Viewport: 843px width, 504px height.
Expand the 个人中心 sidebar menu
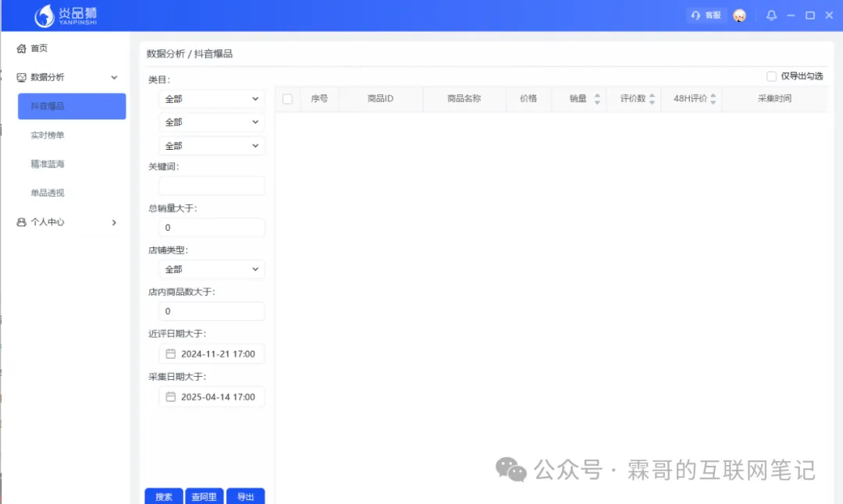(x=67, y=222)
